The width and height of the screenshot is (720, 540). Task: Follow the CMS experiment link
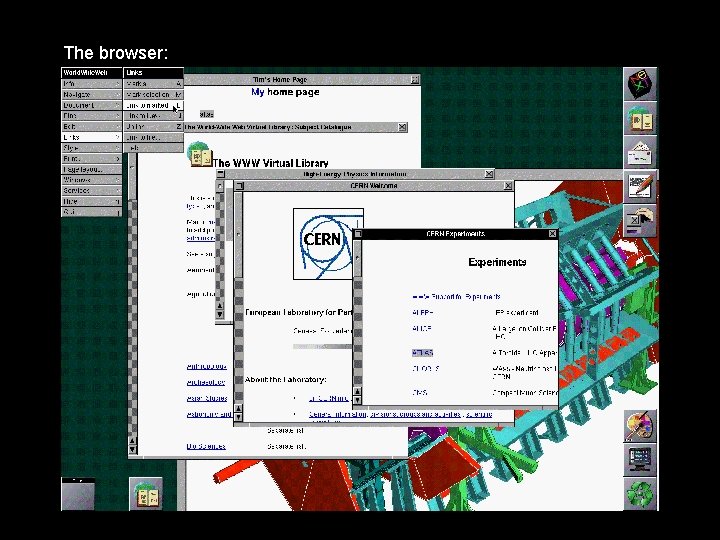420,393
